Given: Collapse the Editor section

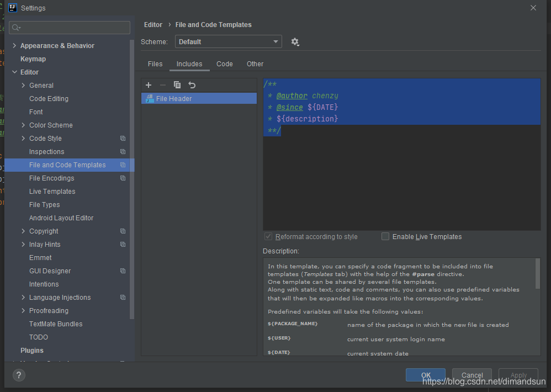Looking at the screenshot, I should point(14,72).
